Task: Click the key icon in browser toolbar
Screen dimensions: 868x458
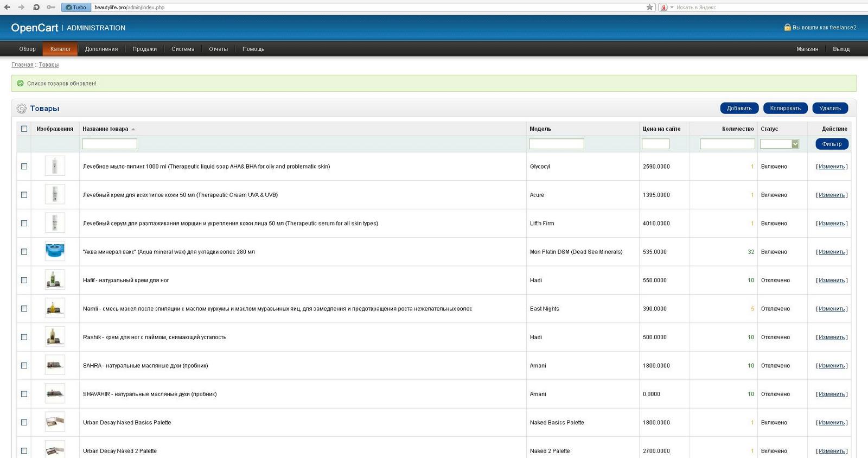Action: [x=50, y=7]
